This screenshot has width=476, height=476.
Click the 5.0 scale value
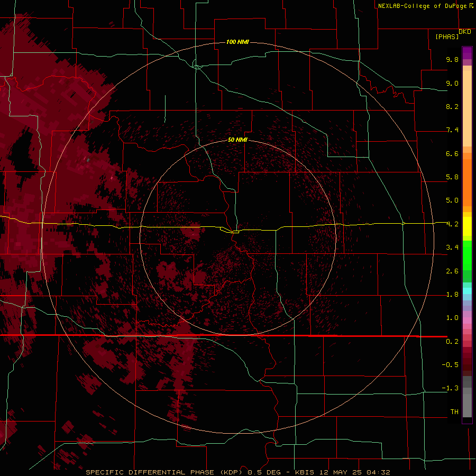tap(452, 200)
